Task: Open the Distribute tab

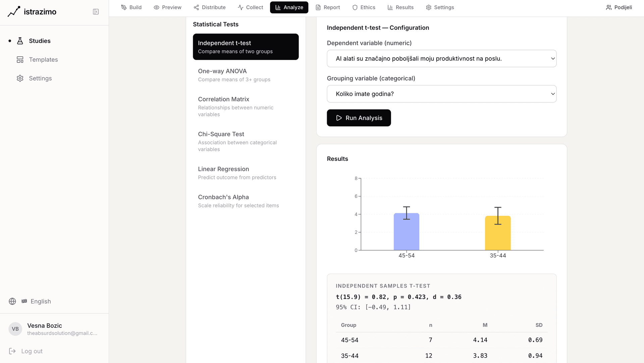Action: click(x=210, y=7)
